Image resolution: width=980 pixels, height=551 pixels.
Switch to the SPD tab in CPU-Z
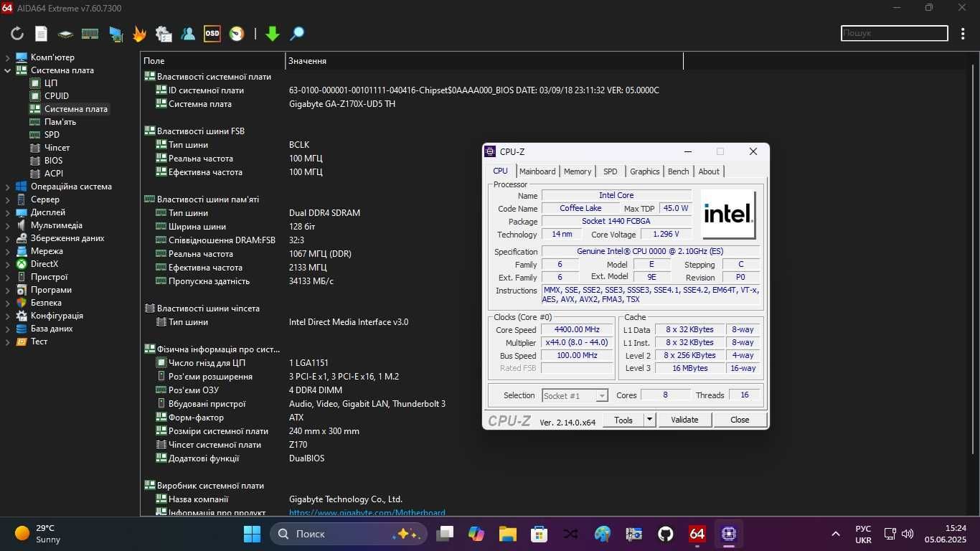(610, 171)
